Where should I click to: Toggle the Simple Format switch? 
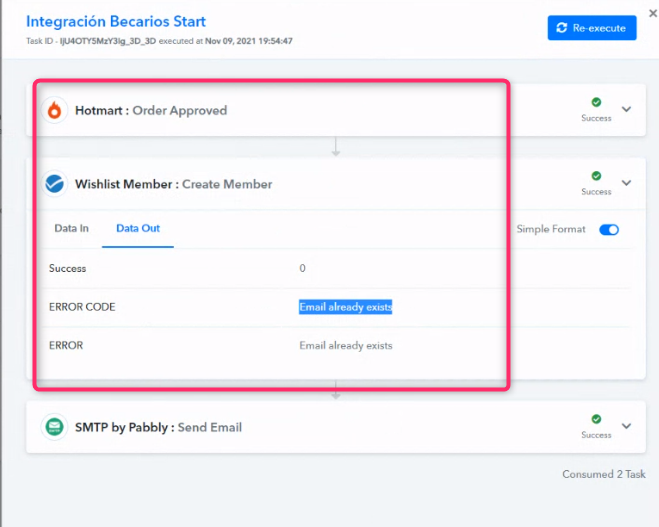(x=609, y=229)
